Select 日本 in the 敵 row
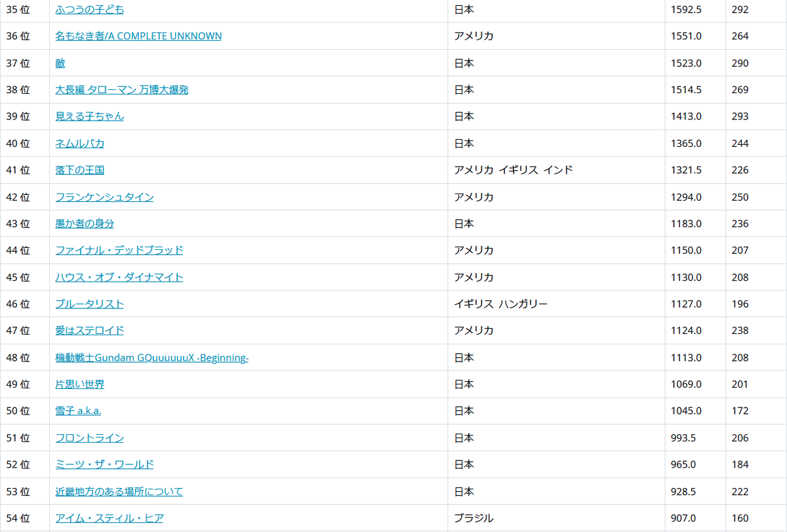Viewport: 787px width, 532px height. click(x=464, y=63)
